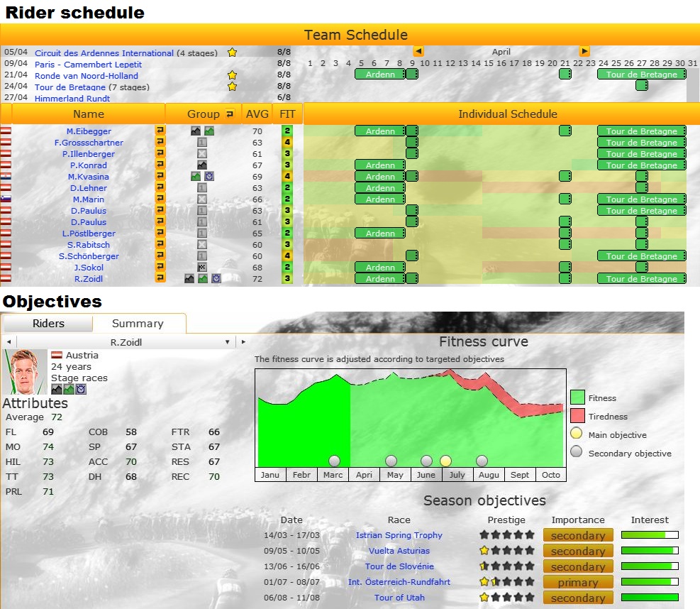Click the checkered flag icon in J.Sokol's row
Image resolution: width=700 pixels, height=609 pixels.
pyautogui.click(x=201, y=268)
